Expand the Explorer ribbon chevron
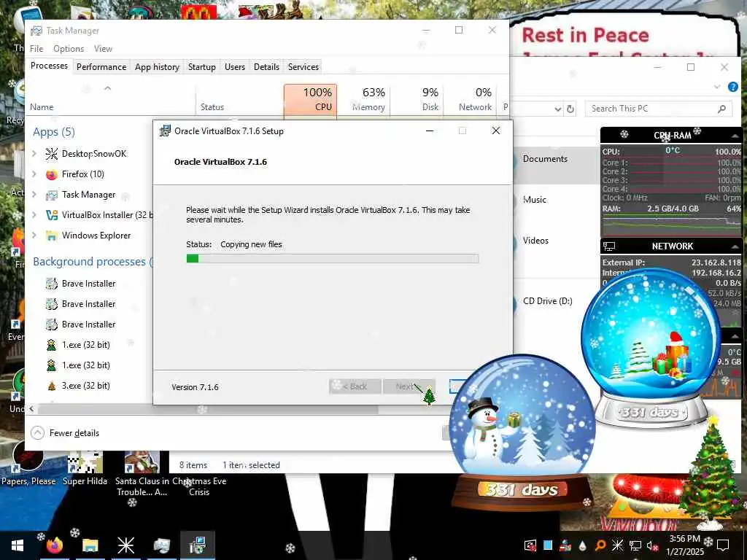This screenshot has width=747, height=560. [x=717, y=87]
